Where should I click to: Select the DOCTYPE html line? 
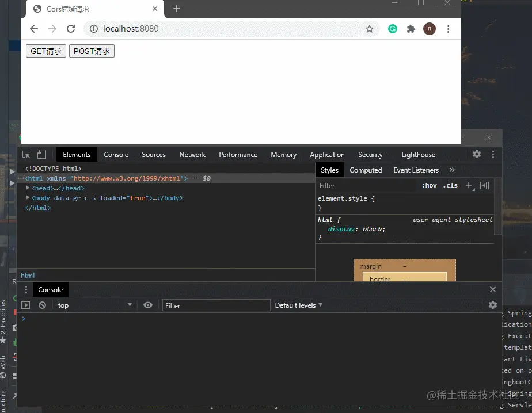(x=53, y=169)
